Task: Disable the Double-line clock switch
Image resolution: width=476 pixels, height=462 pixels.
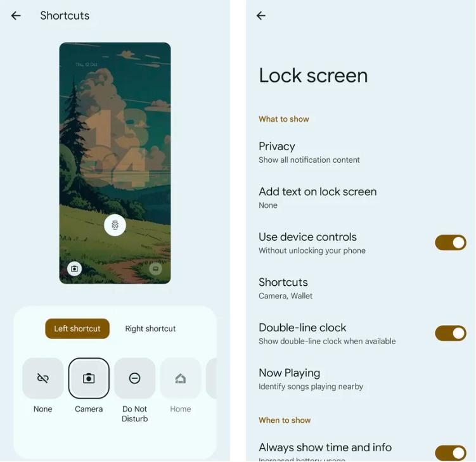Action: (451, 333)
